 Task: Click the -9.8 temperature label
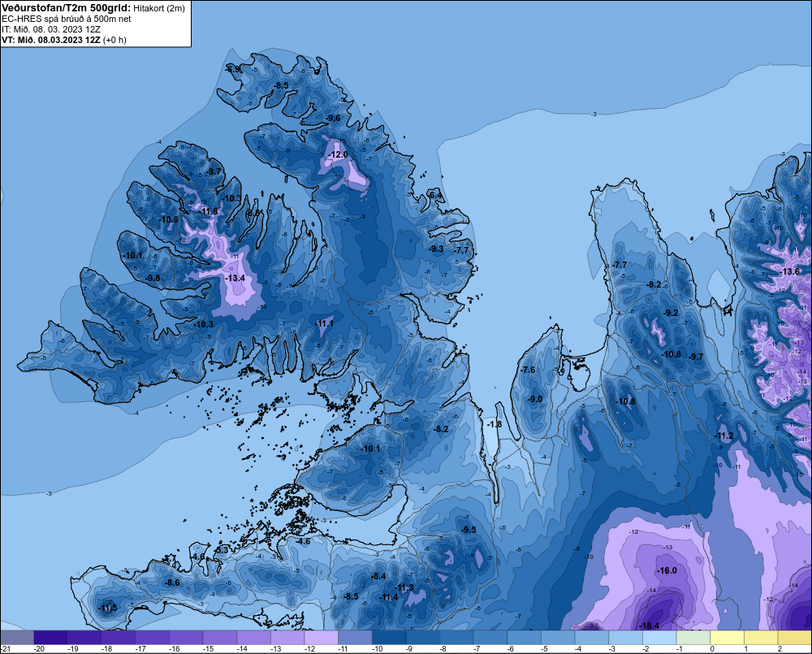pos(153,279)
